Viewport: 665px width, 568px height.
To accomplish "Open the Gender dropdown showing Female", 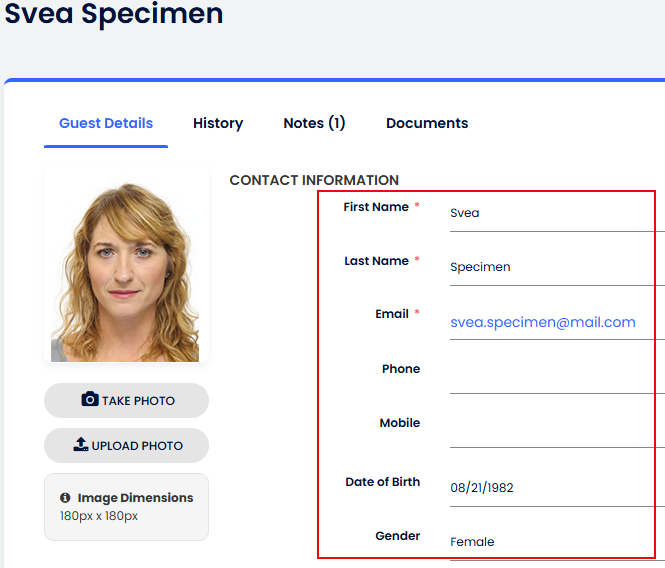I will [555, 541].
